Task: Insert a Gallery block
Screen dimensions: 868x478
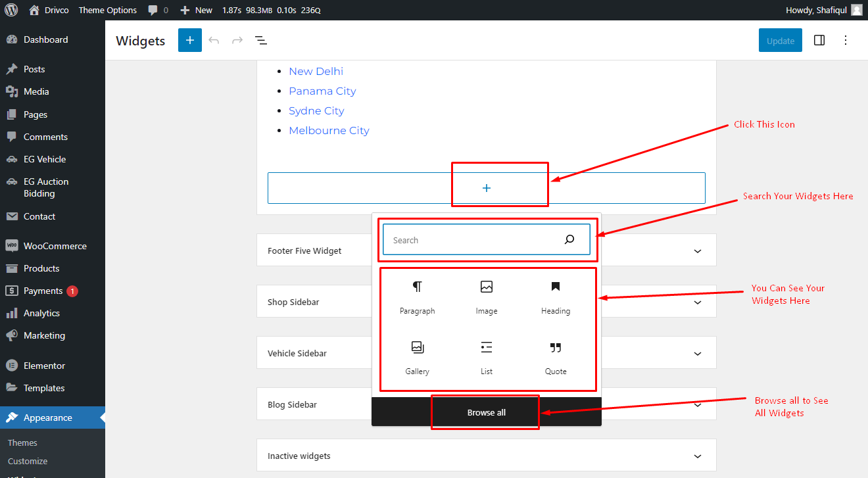Action: (418, 358)
